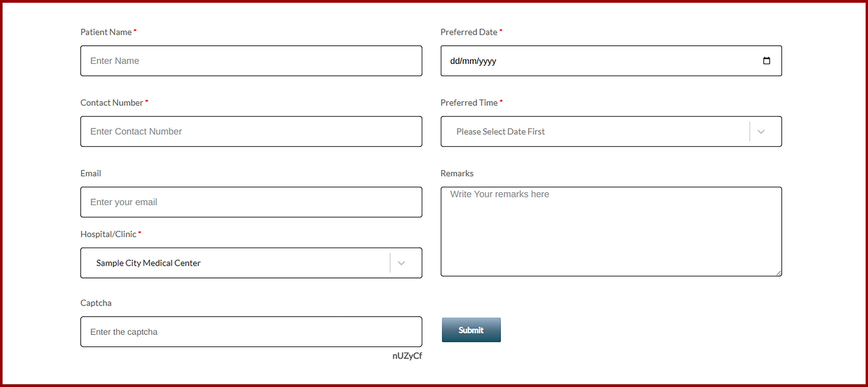Click the Hospital/Clinic label
Screen dimensions: 868x387
coord(108,234)
